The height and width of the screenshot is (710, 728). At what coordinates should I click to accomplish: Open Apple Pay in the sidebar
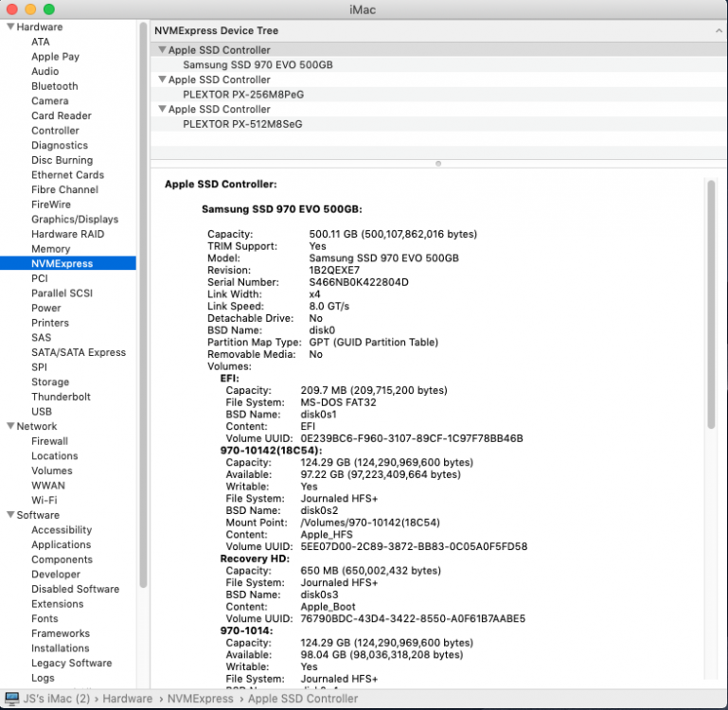point(55,57)
